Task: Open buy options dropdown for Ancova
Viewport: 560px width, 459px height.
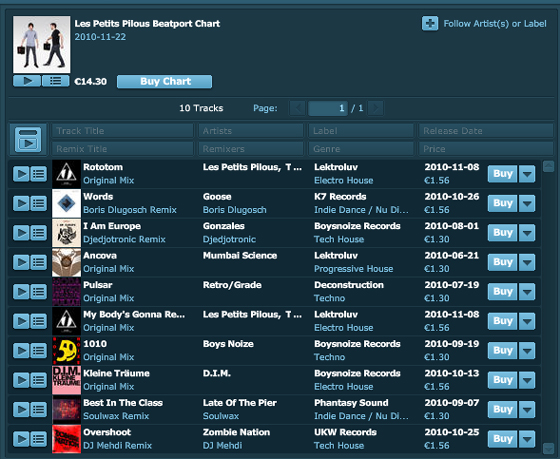Action: (x=527, y=263)
